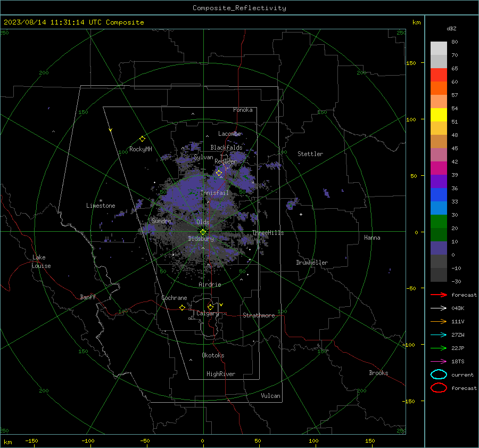This screenshot has width=479, height=448.
Task: Click the Calgary city label
Action: (x=208, y=313)
